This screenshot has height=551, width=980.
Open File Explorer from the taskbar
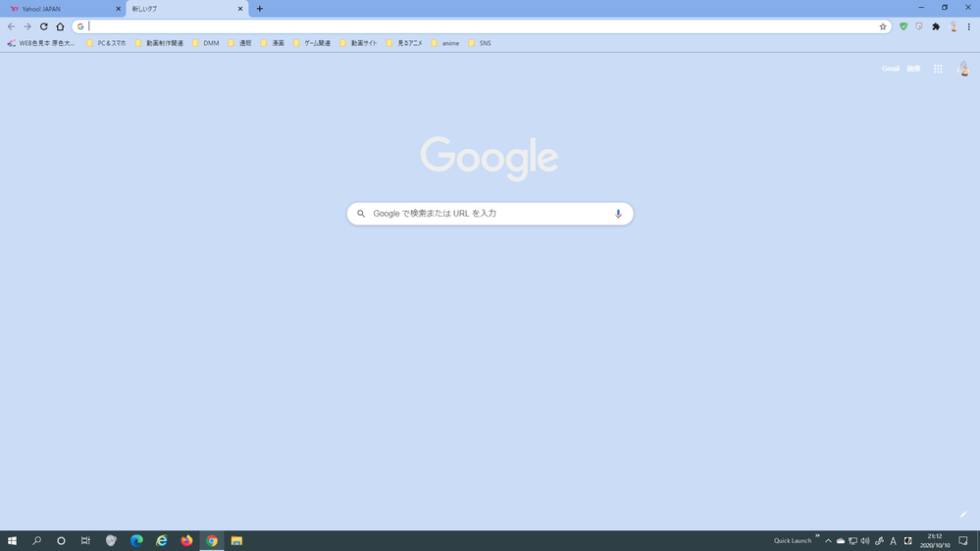point(236,540)
